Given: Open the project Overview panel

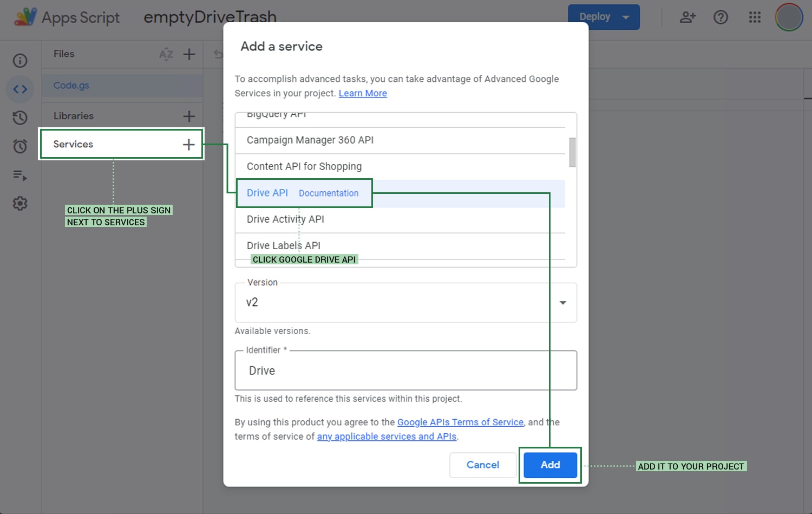Looking at the screenshot, I should pos(19,61).
